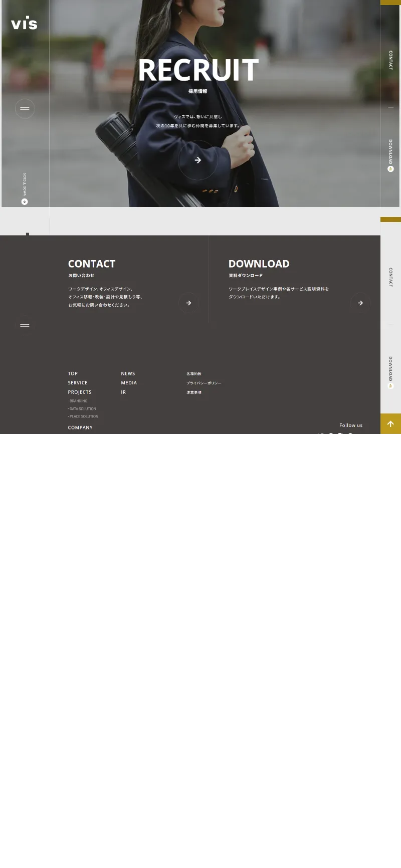401x868 pixels.
Task: Click the scroll down arrow icon
Action: tap(25, 201)
